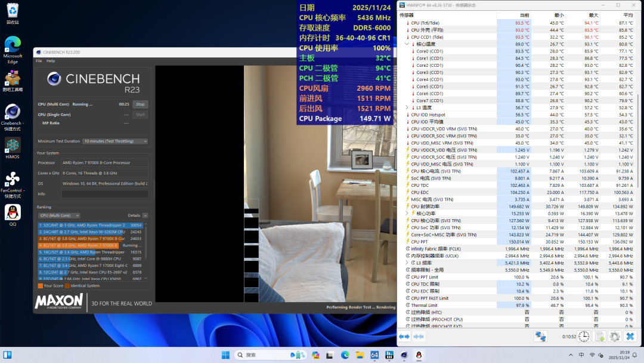
Task: Select the Intel Core i9-9880H ranking entry
Action: pos(91,259)
